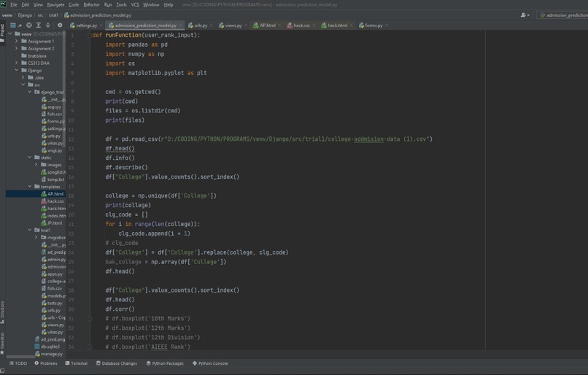The image size is (588, 375).
Task: Expand the .idea folder
Action: click(23, 77)
